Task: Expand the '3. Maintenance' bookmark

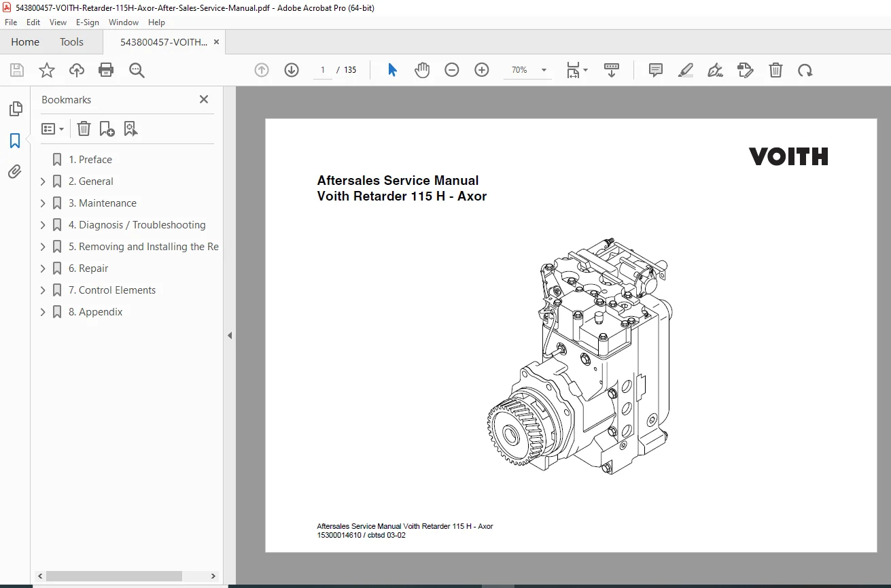Action: 43,203
